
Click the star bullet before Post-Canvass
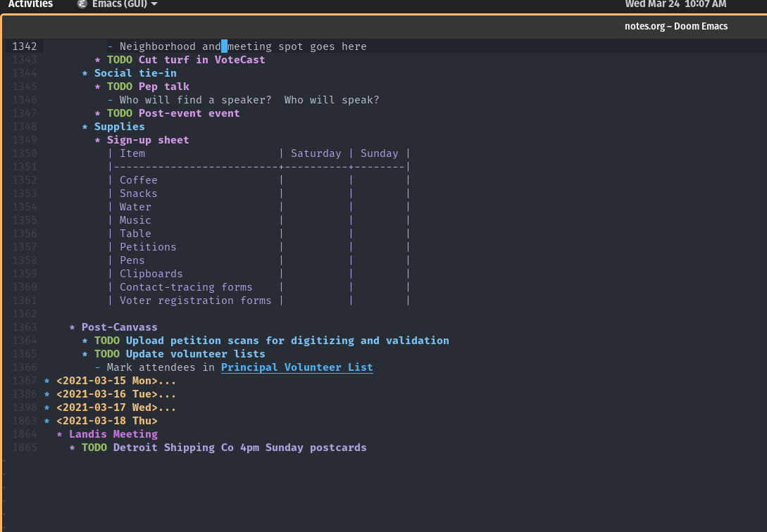tap(73, 327)
